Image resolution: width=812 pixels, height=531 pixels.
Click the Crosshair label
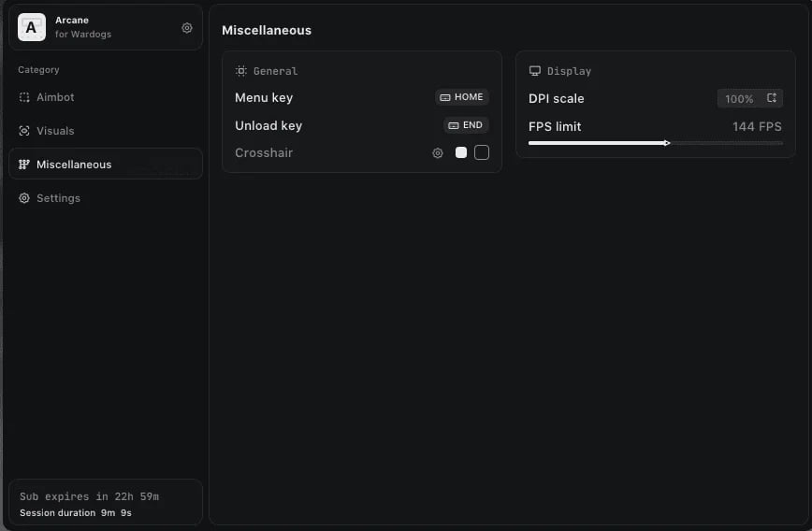click(264, 153)
